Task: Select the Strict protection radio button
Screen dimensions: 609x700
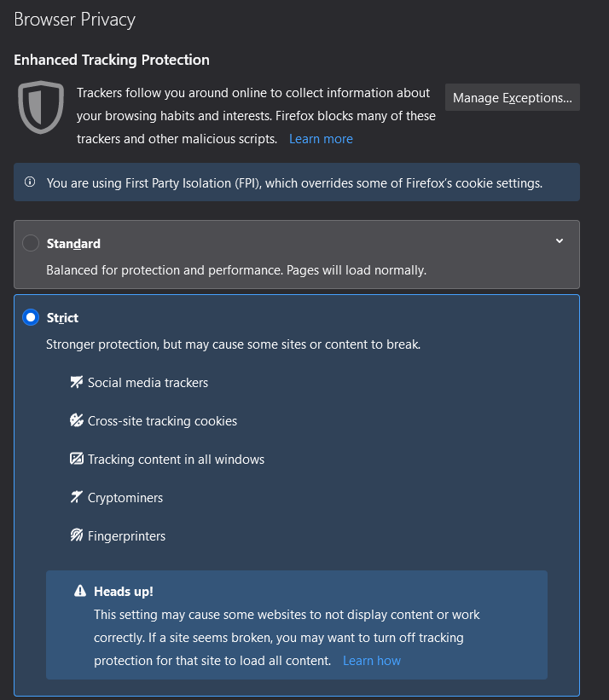Action: click(31, 318)
